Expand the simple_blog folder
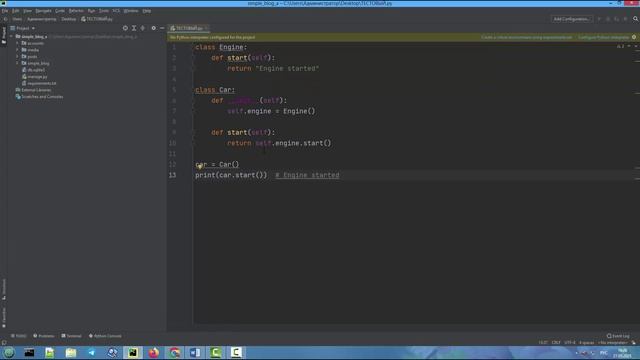The height and width of the screenshot is (360, 640). tap(18, 63)
